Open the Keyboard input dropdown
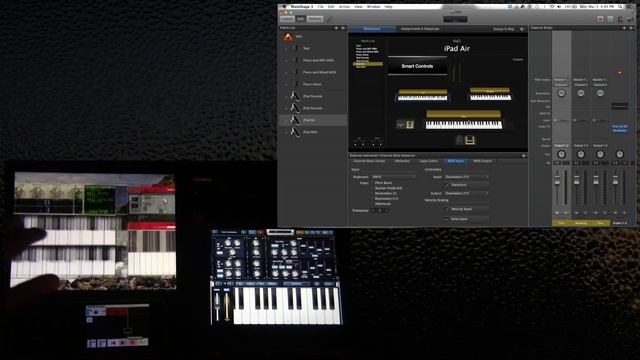 [393, 177]
